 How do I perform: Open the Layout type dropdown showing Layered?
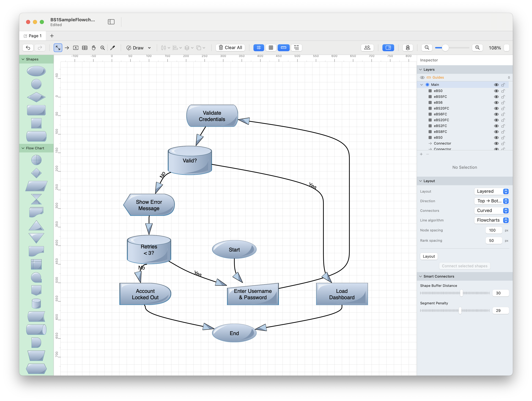point(492,191)
